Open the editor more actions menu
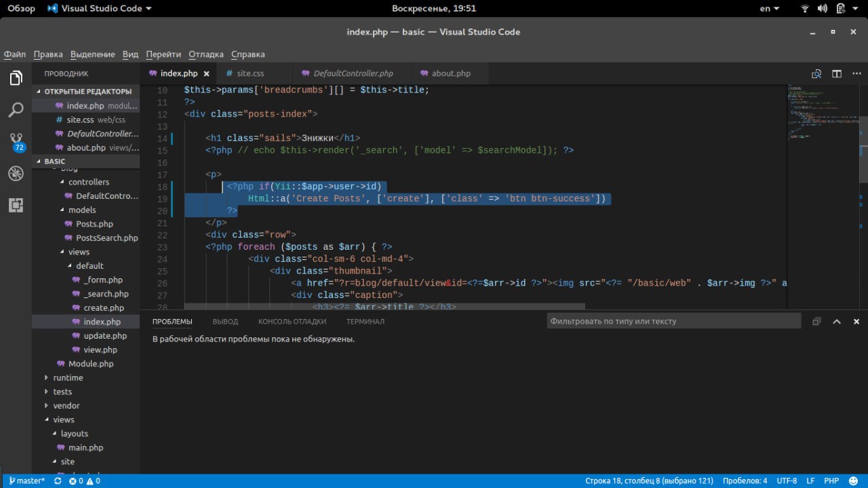This screenshot has width=868, height=488. coord(856,73)
